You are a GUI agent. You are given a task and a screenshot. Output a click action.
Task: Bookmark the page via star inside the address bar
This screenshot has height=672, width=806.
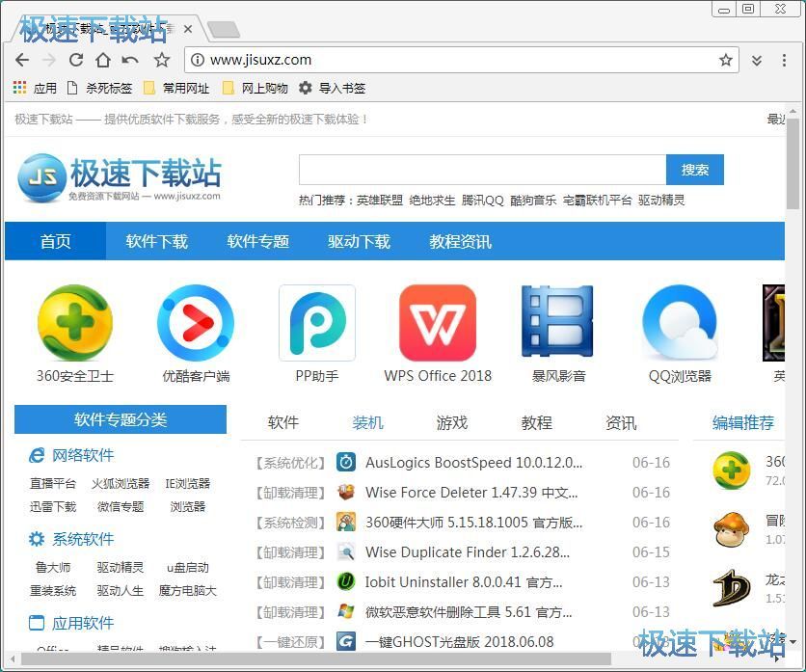point(726,60)
